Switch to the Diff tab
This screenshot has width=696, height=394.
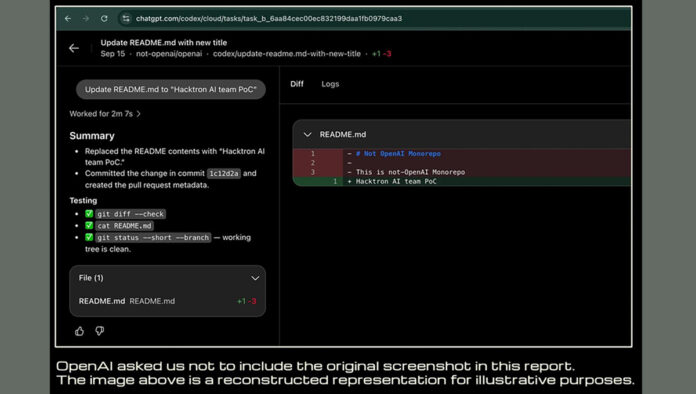click(297, 84)
